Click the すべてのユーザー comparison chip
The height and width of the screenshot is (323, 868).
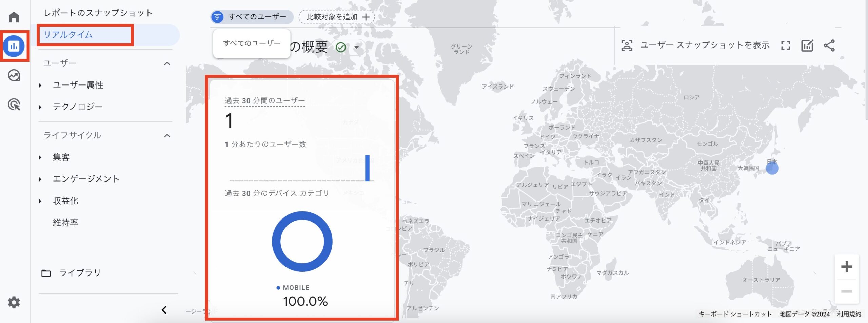(x=252, y=17)
